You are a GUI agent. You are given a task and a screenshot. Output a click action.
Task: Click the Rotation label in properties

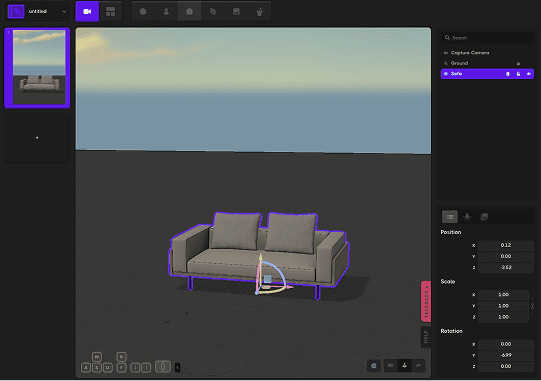(x=452, y=331)
